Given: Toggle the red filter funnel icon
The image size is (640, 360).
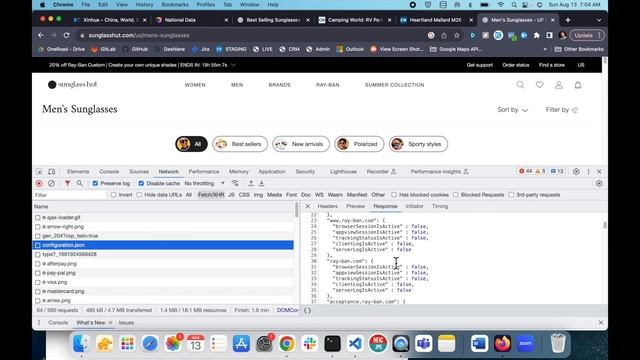Looking at the screenshot, I should click(67, 184).
